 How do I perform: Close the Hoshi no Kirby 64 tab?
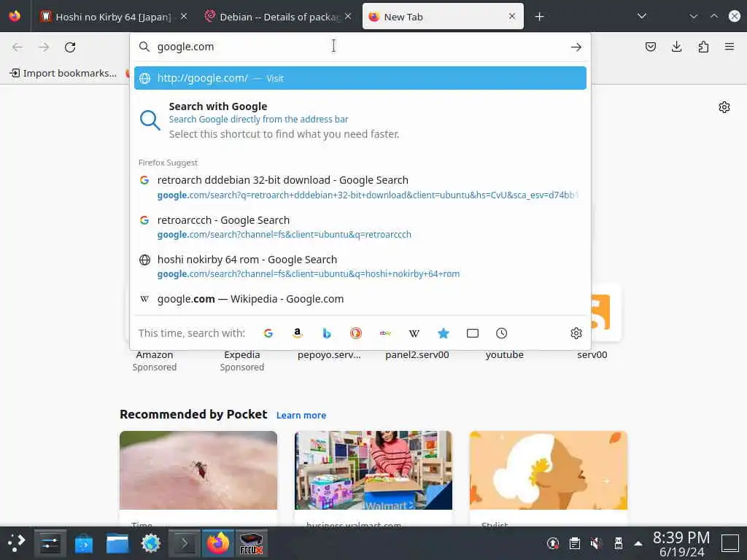(x=183, y=16)
